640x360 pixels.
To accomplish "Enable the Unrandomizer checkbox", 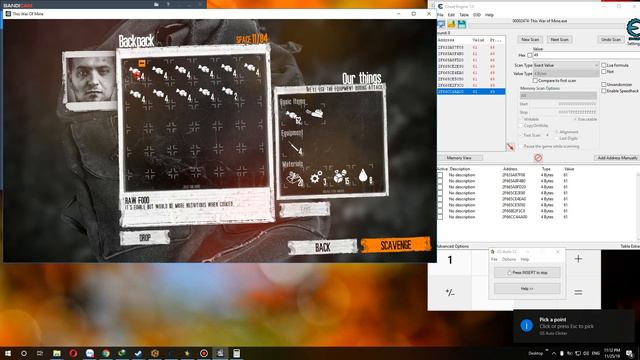I will tap(603, 84).
